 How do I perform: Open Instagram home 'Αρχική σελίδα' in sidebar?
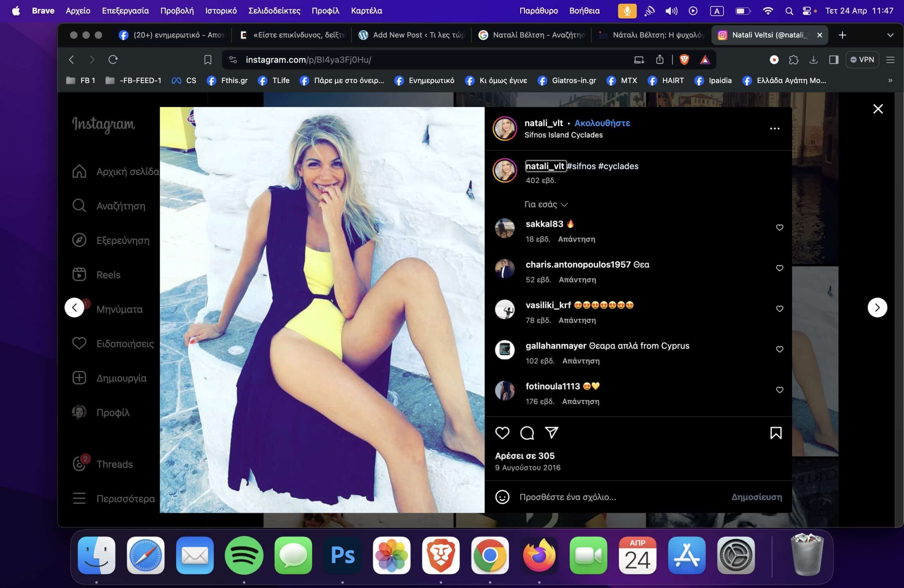point(115,171)
